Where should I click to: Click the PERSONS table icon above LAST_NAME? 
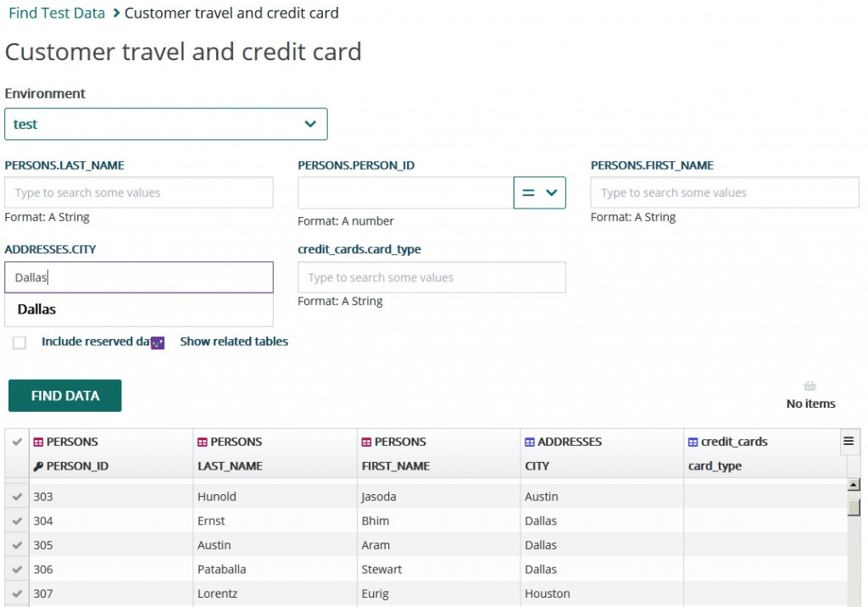[203, 442]
